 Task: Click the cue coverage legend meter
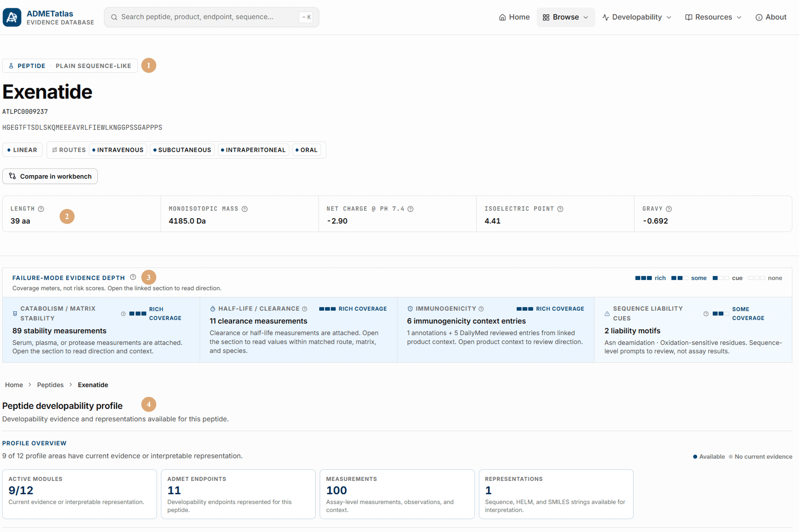pos(721,278)
